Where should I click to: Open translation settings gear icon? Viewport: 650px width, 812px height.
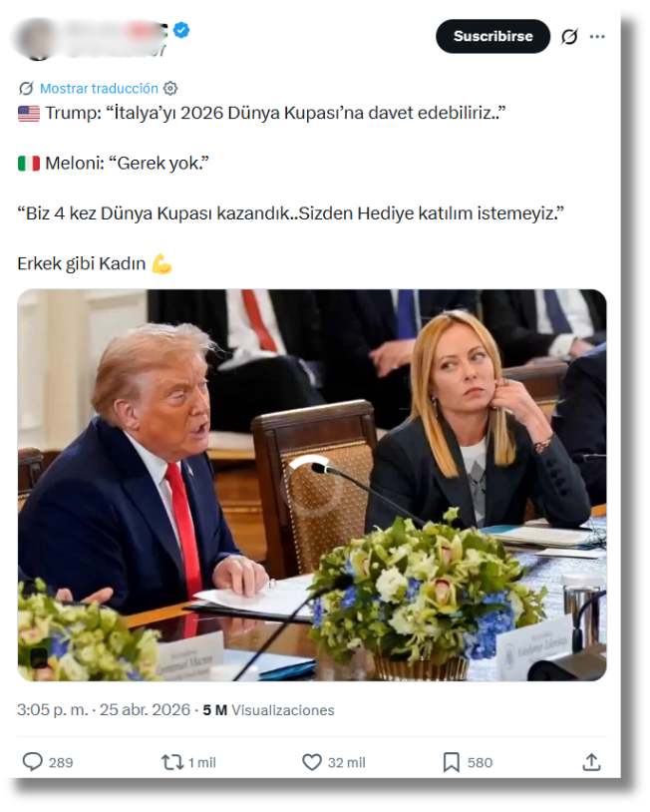point(170,89)
